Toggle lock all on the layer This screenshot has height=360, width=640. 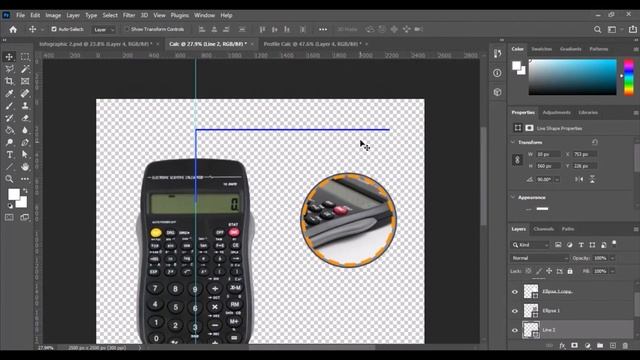[570, 271]
